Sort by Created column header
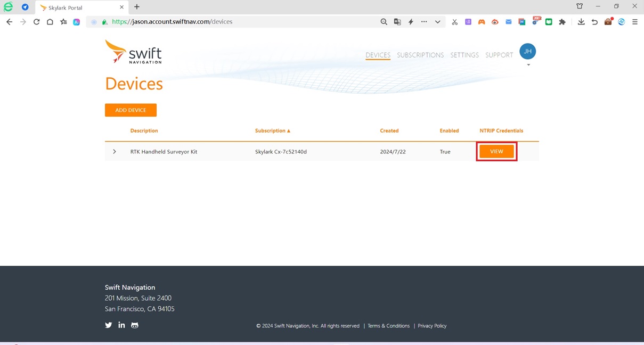644x345 pixels. tap(389, 130)
